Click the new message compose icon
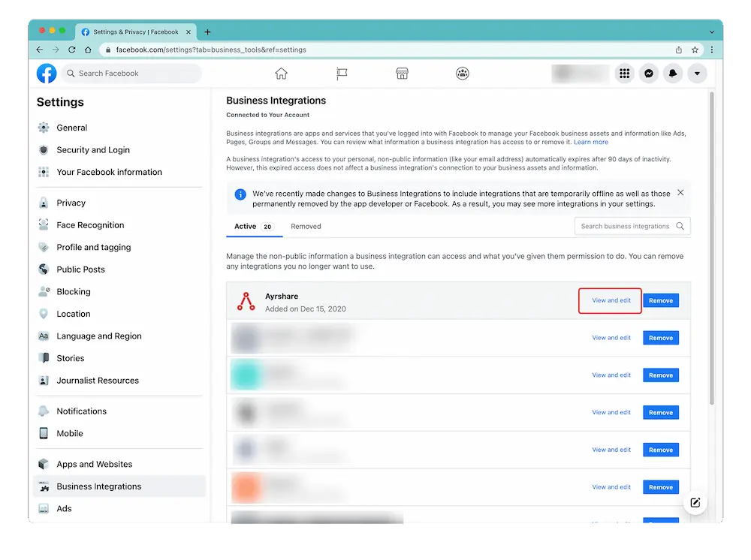Screen dimensions: 751x560 click(695, 503)
